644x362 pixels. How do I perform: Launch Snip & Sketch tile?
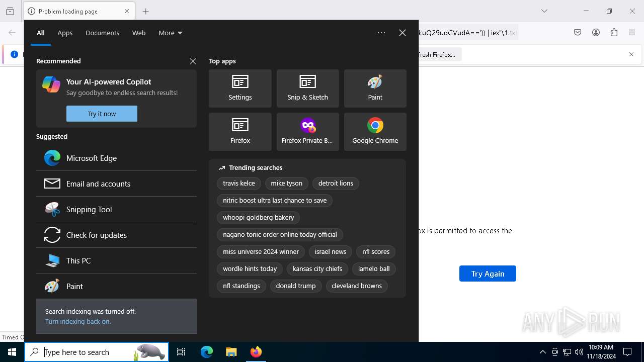(307, 88)
